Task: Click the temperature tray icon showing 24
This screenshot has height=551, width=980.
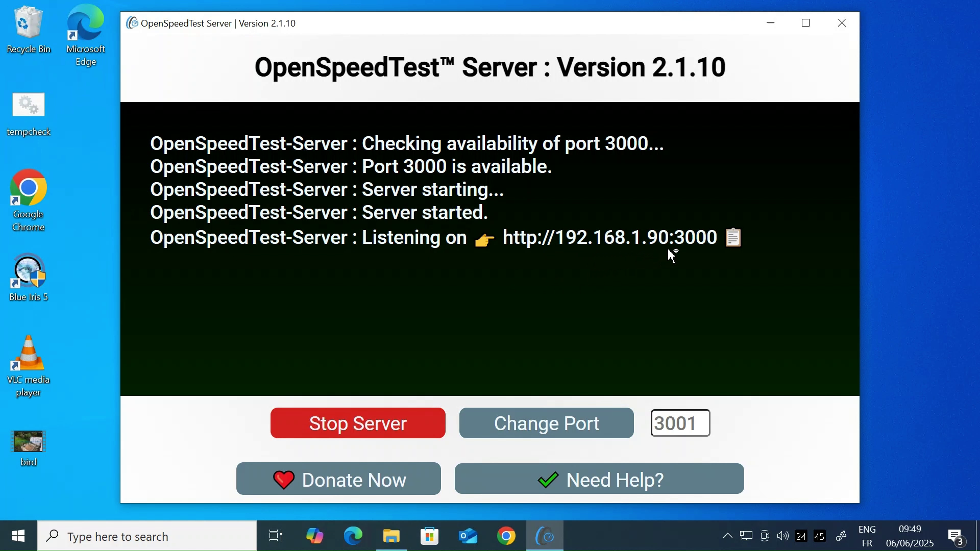Action: (801, 536)
